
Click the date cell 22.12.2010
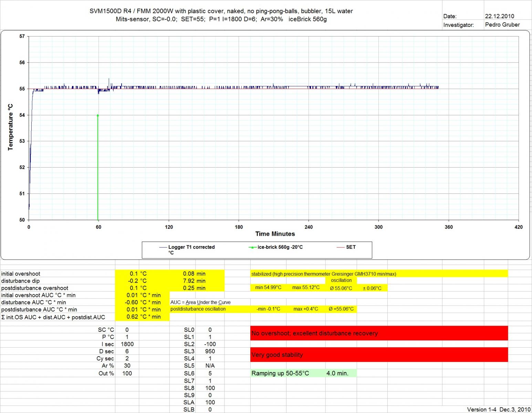499,16
